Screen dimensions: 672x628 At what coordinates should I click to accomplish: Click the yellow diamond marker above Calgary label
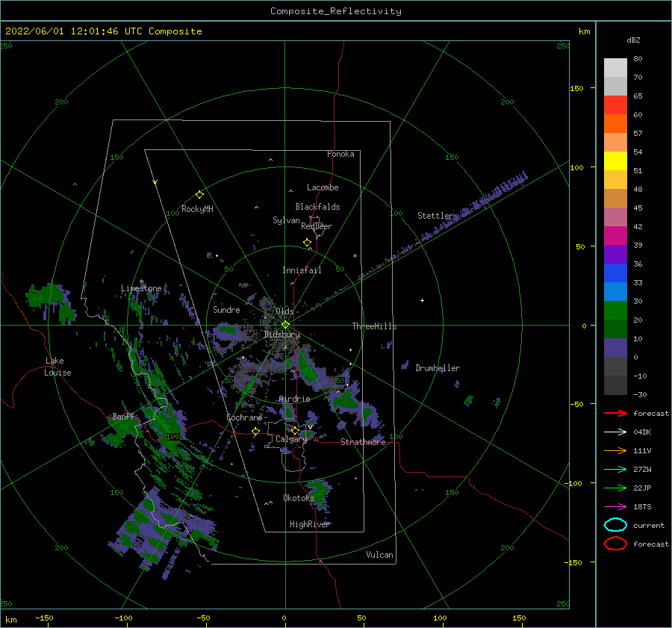[x=295, y=430]
